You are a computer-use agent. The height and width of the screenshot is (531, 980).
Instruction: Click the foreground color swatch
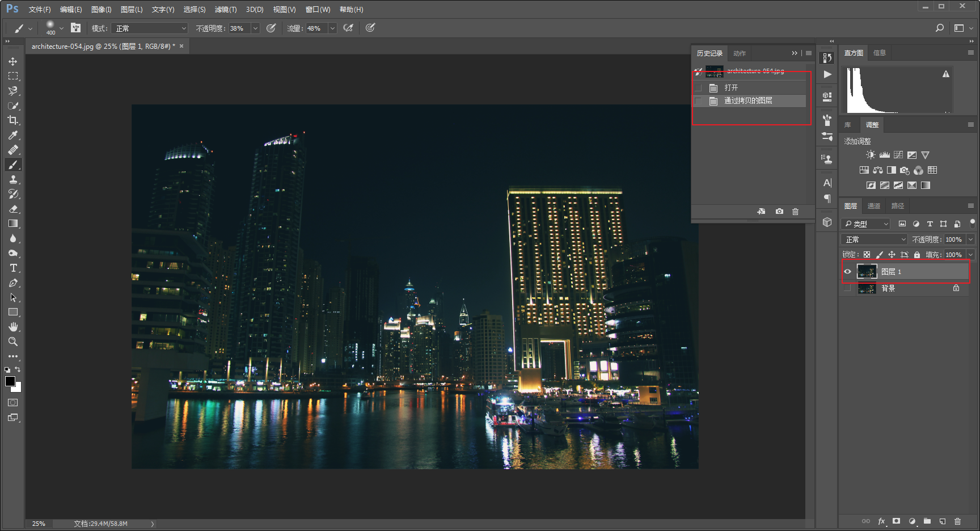(10, 381)
